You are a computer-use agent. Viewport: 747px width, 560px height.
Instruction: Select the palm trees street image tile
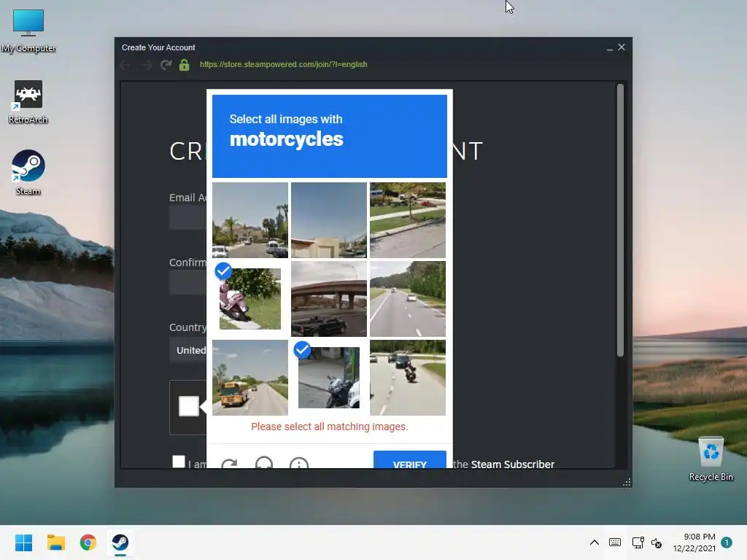pyautogui.click(x=250, y=220)
